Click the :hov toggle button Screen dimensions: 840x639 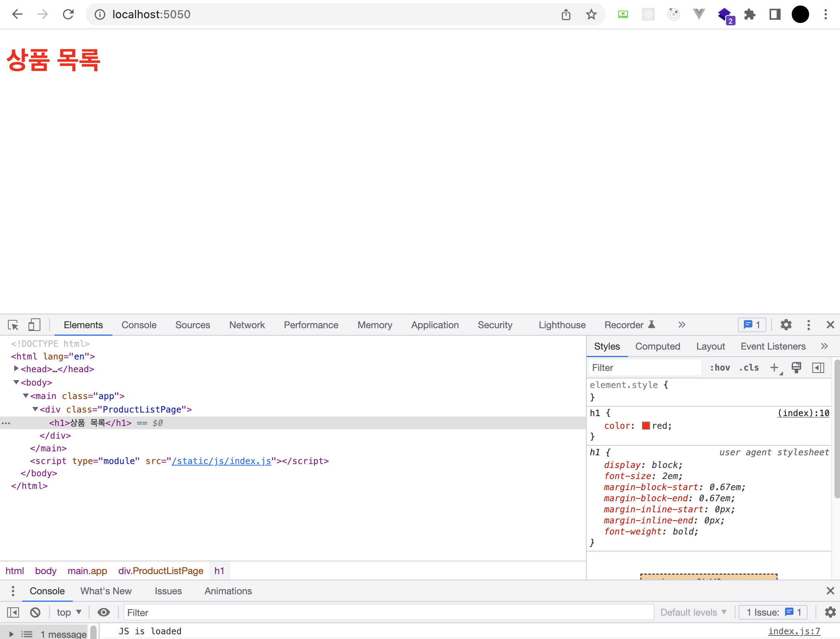720,368
